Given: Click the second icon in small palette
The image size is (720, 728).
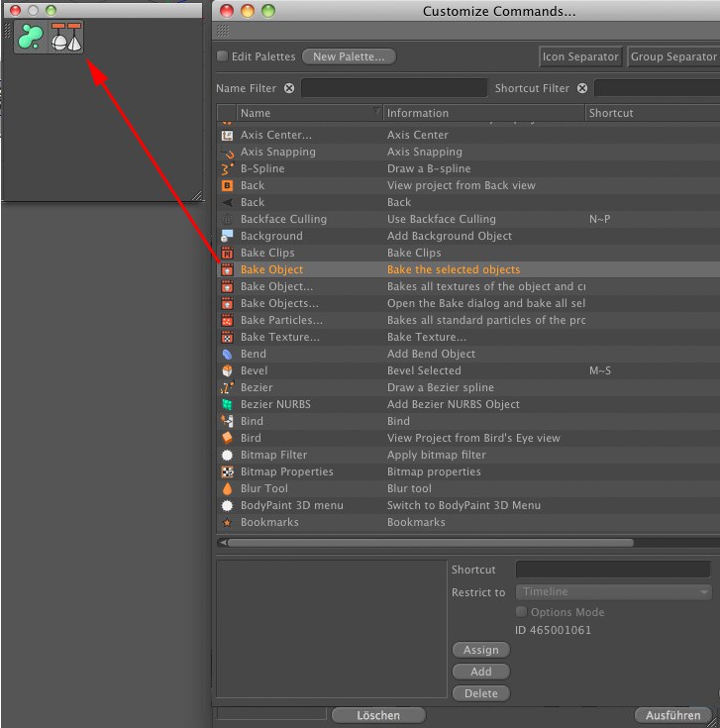Looking at the screenshot, I should click(67, 37).
